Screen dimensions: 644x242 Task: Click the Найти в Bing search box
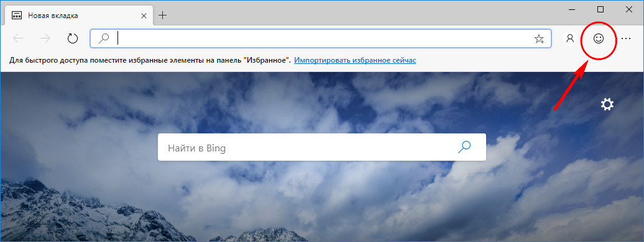(x=321, y=147)
